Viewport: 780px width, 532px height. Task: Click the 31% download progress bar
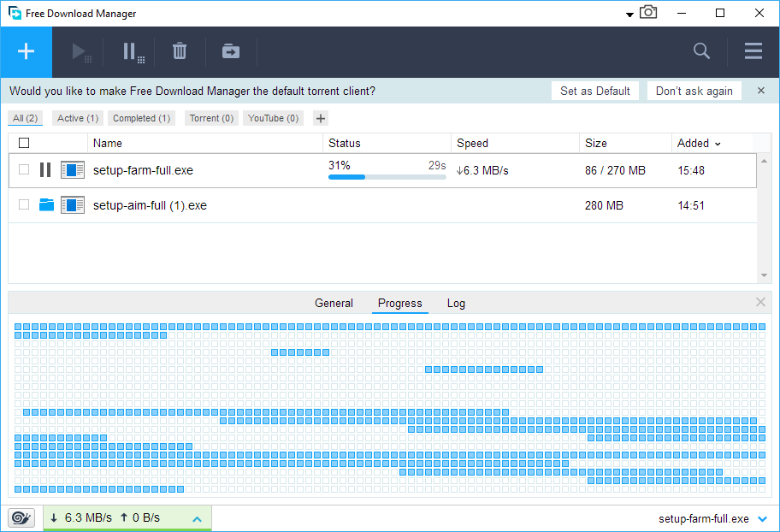[x=387, y=177]
